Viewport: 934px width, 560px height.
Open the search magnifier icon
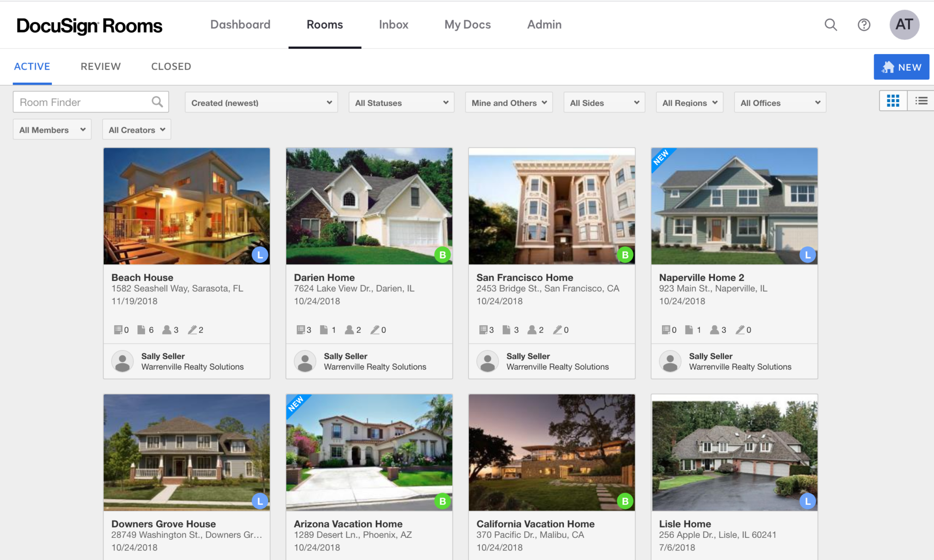831,25
